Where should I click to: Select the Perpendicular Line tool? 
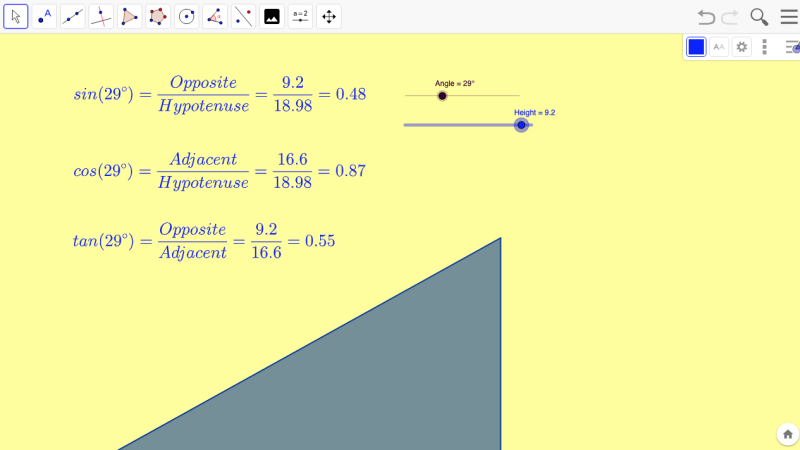point(101,17)
